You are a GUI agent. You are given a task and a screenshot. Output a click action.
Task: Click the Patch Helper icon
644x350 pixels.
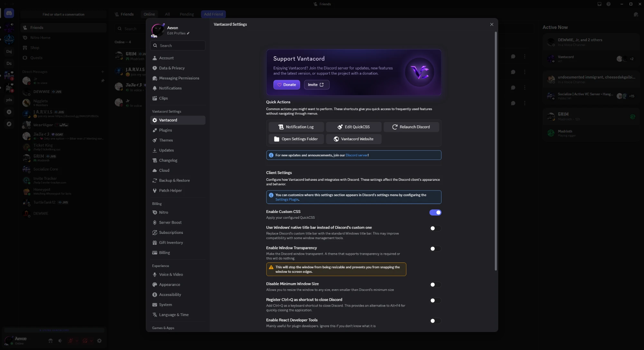[x=155, y=190]
